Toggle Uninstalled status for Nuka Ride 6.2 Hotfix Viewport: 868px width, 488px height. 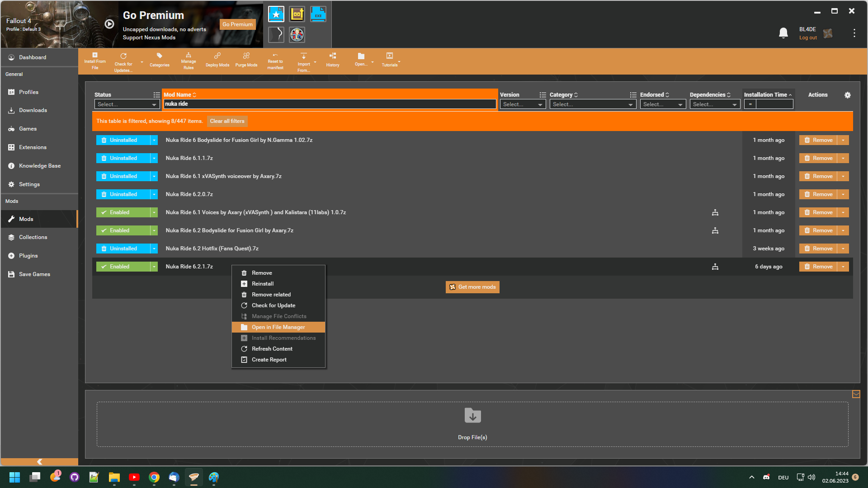(123, 249)
